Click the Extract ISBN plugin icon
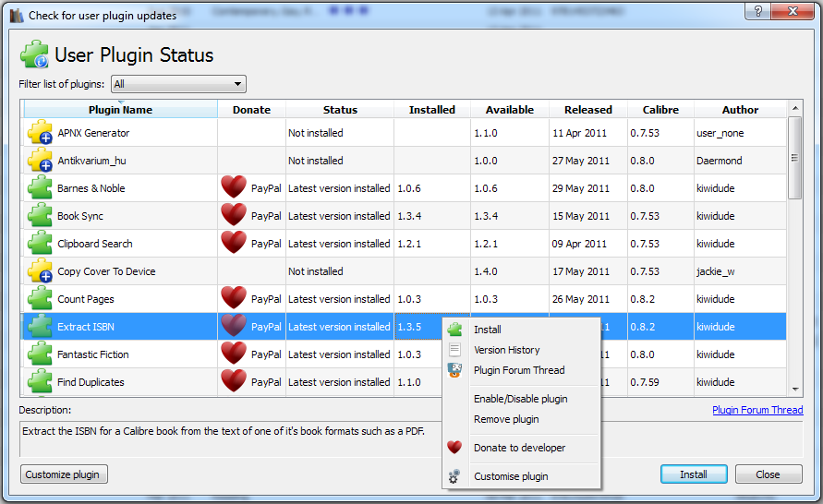Viewport: 823px width, 504px height. [40, 326]
